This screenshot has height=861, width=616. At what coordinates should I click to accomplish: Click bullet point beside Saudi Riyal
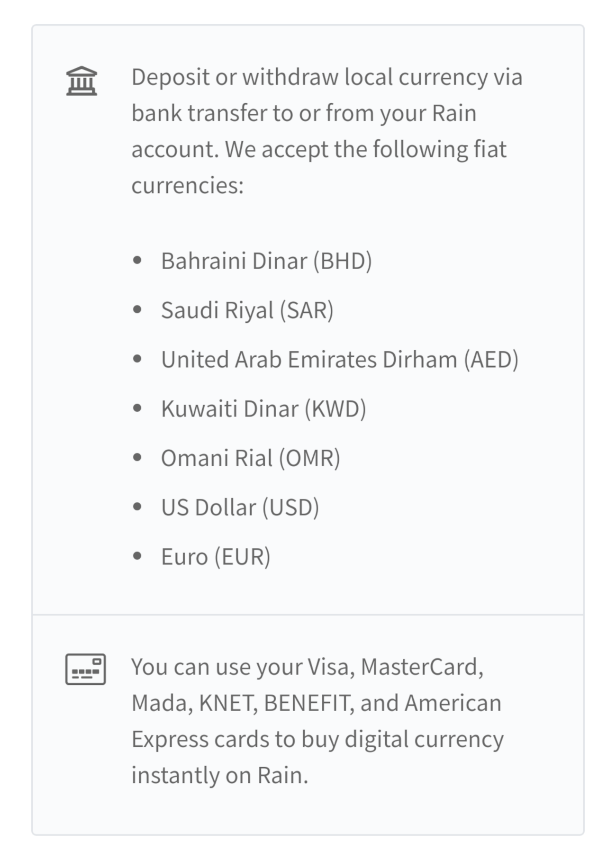pos(137,309)
